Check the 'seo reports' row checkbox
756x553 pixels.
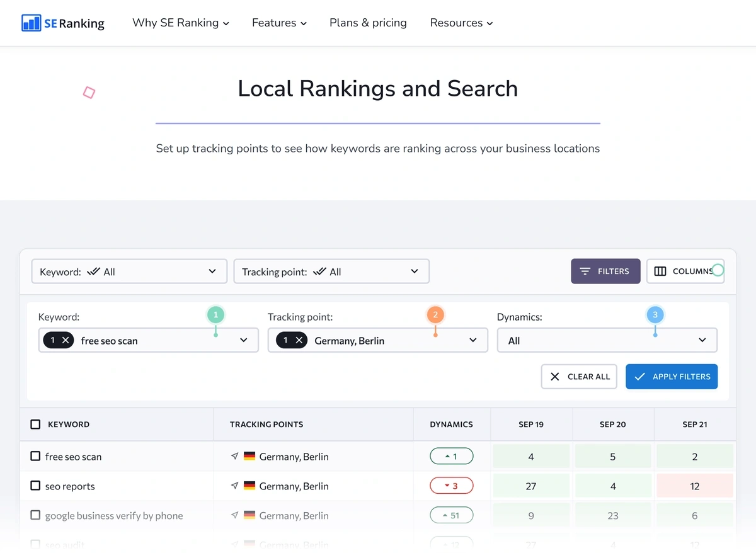35,486
